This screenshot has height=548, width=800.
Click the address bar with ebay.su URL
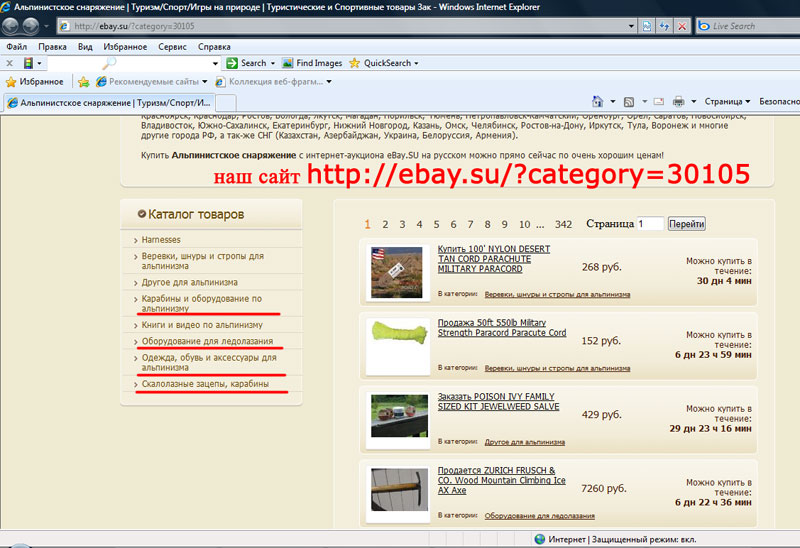[342, 26]
